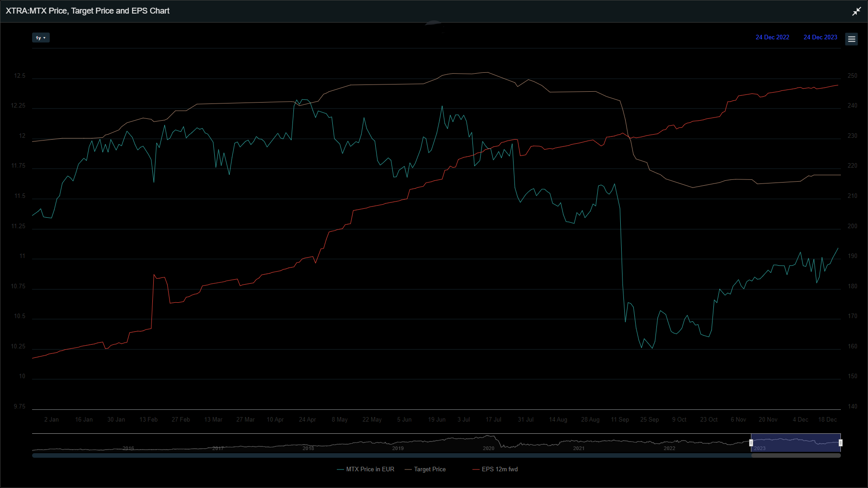Click the collapse fullscreen arrows icon

point(856,11)
